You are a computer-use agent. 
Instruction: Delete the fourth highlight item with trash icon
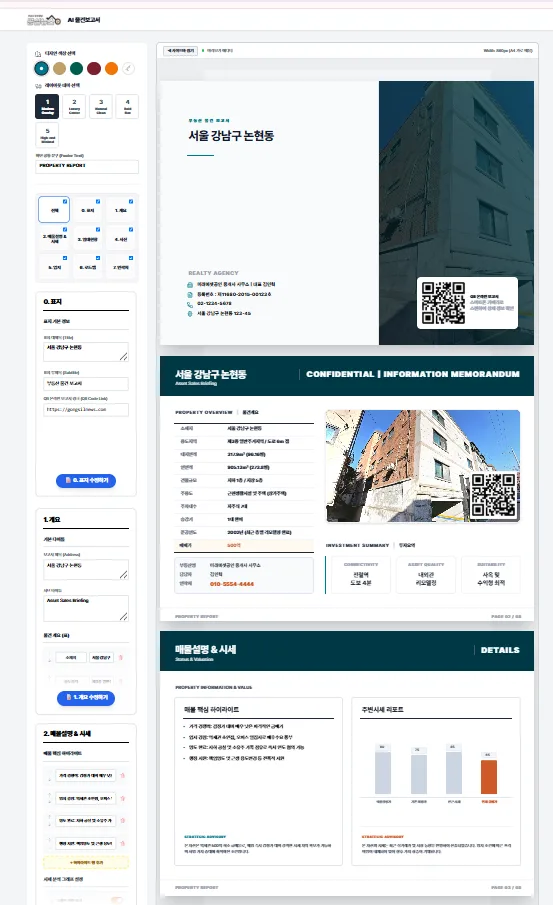(x=122, y=843)
